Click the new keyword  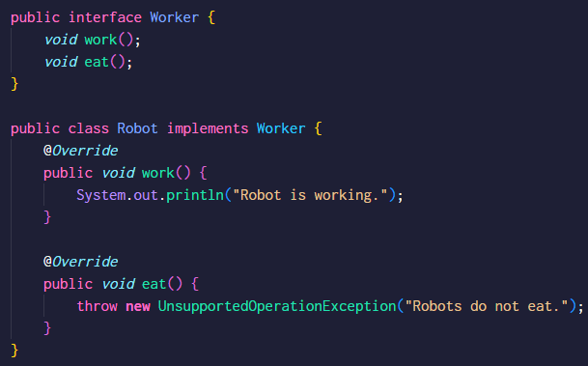(138, 306)
